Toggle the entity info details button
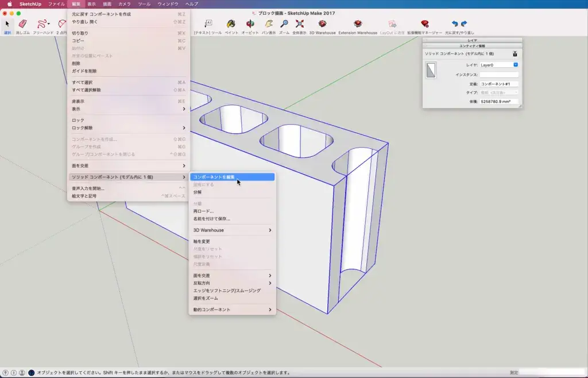Image resolution: width=588 pixels, height=378 pixels. point(515,53)
